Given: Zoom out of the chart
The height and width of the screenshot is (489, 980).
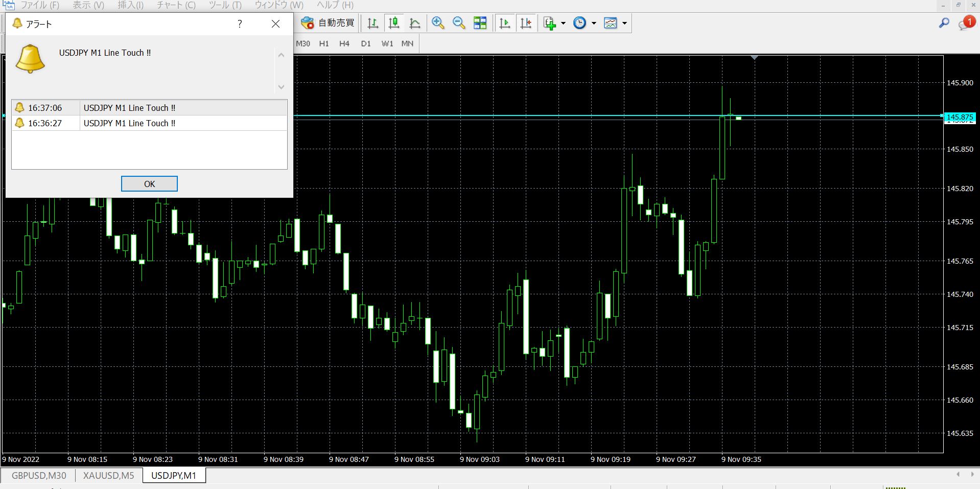Looking at the screenshot, I should pos(459,23).
